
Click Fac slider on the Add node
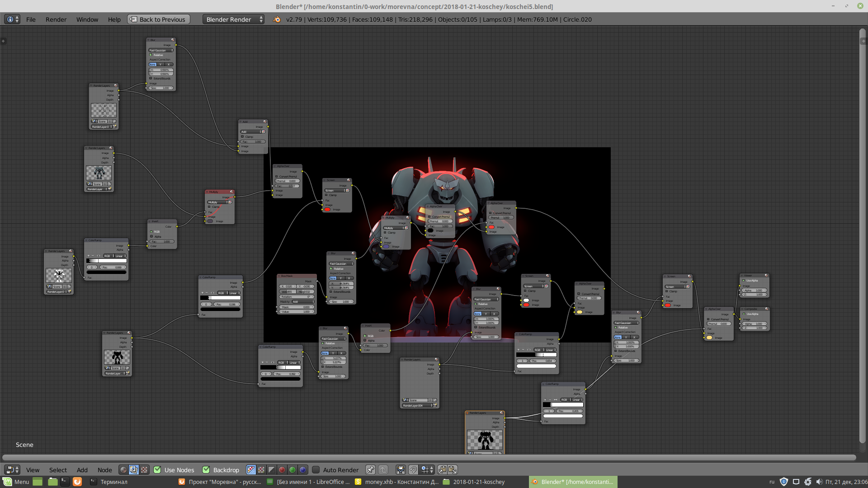[253, 141]
